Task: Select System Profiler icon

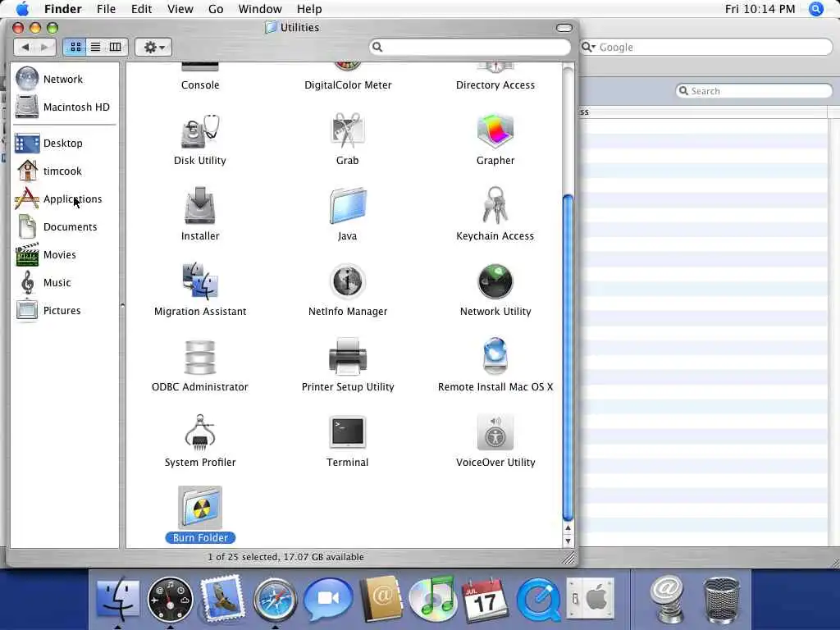Action: pos(200,432)
